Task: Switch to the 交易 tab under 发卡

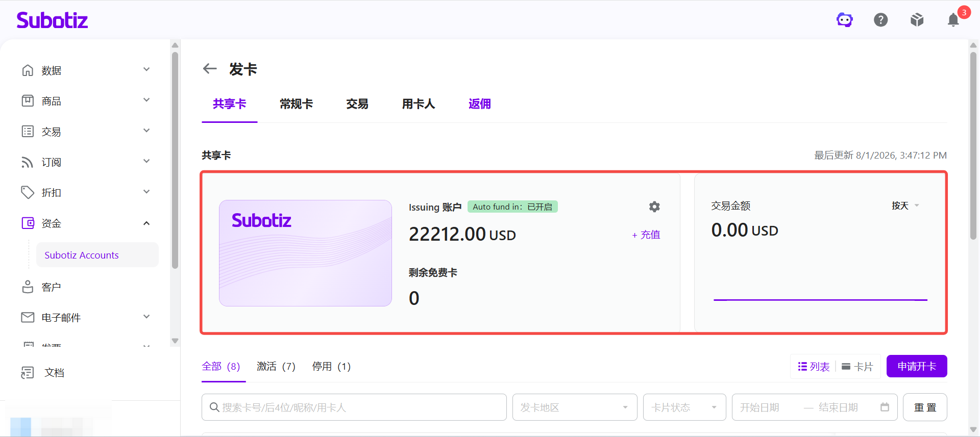Action: click(x=357, y=104)
